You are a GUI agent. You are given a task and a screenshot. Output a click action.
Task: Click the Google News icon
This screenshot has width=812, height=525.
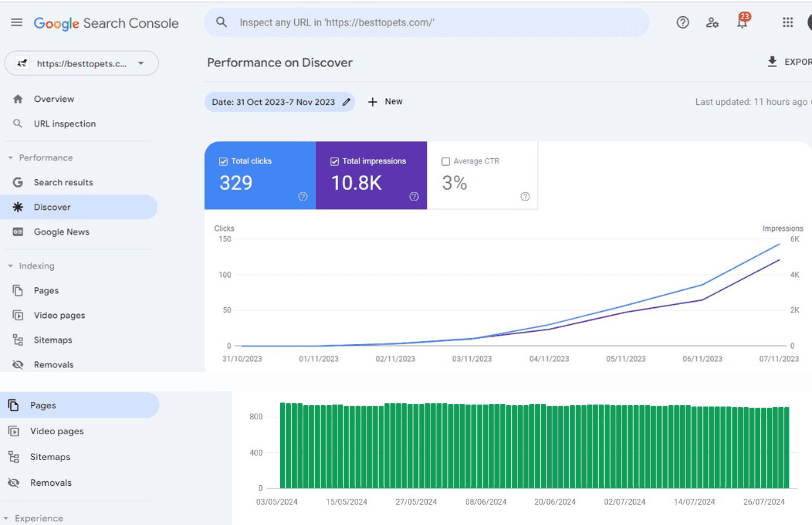tap(18, 232)
